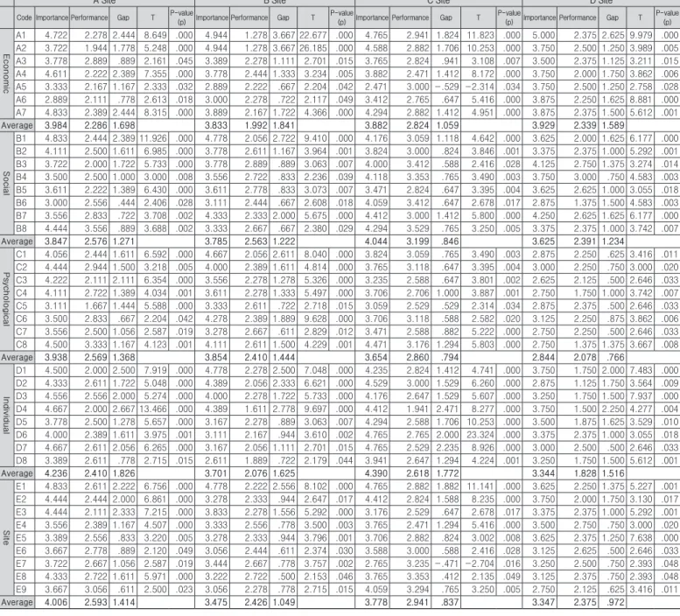This screenshot has height=616, width=680.
Task: Click row code 'B3'
Action: pos(21,164)
